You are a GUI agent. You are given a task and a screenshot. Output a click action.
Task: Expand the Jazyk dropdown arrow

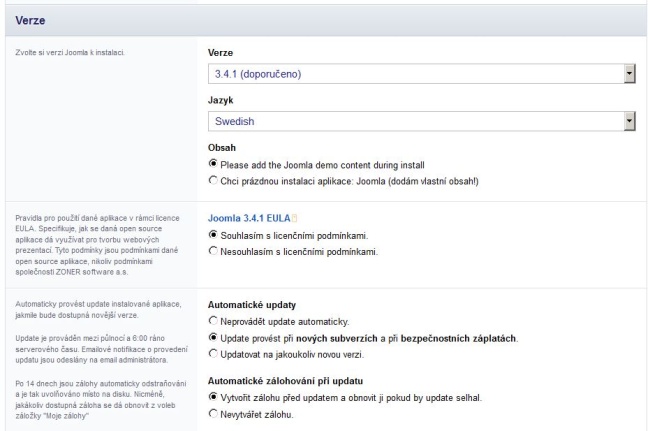pos(629,121)
